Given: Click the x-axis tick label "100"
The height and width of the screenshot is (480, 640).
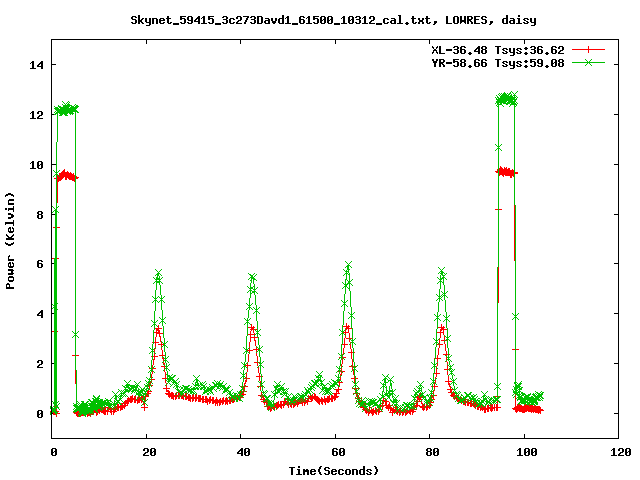Looking at the screenshot, I should (x=527, y=452).
